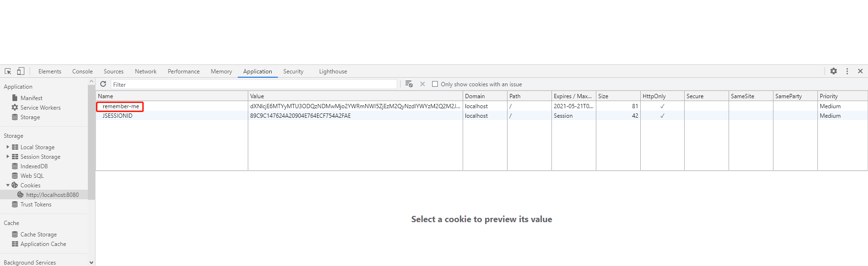Click localhost domain in the JSESSIONID row
The height and width of the screenshot is (266, 868).
[476, 115]
